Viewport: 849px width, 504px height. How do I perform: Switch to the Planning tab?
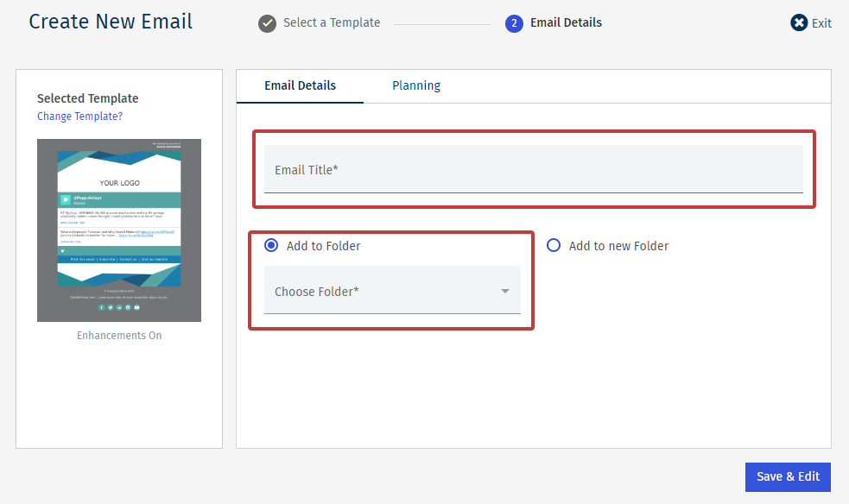(416, 85)
